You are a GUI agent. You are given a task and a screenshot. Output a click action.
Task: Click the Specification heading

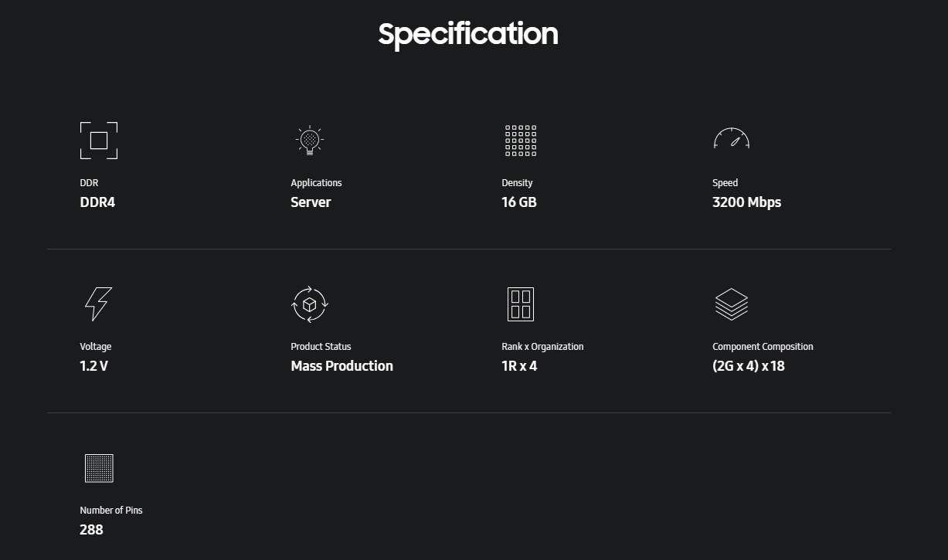[x=468, y=34]
